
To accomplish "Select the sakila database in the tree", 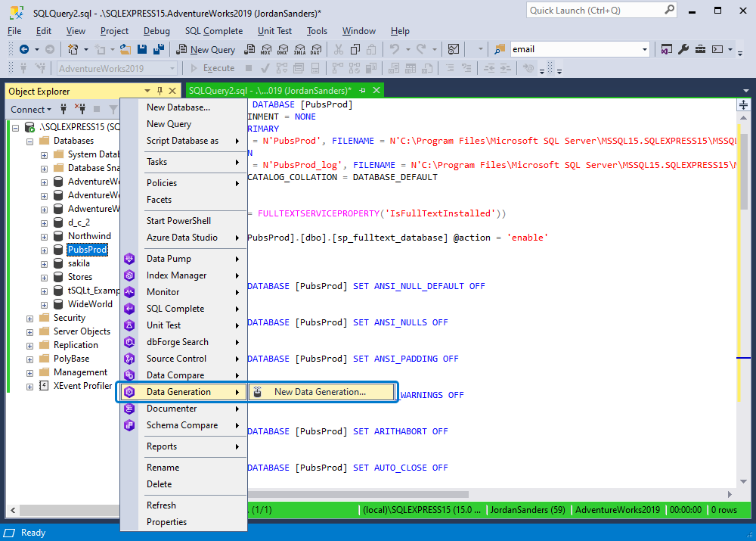I will (79, 263).
